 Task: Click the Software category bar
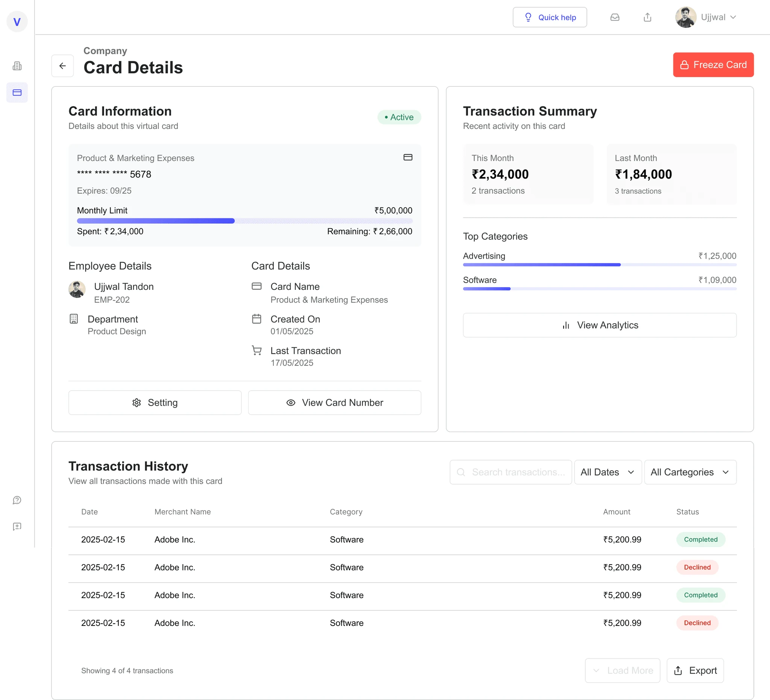click(x=600, y=289)
